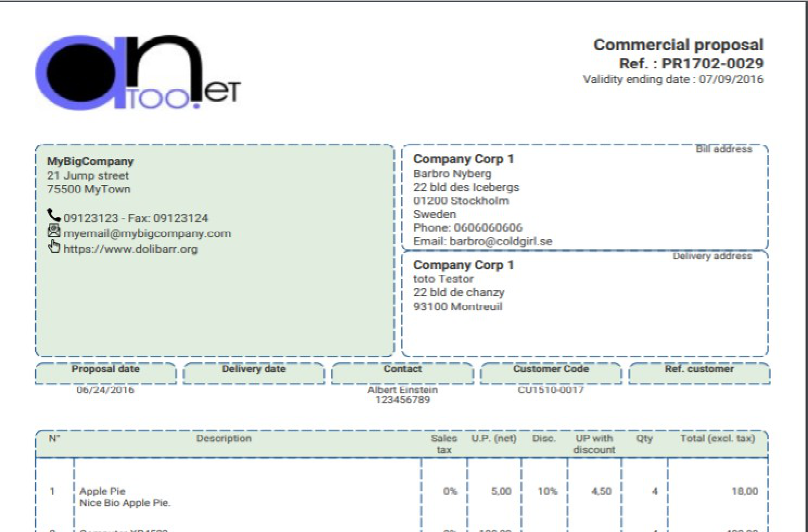808x532 pixels.
Task: Select the Proposal date header box
Action: pos(106,373)
